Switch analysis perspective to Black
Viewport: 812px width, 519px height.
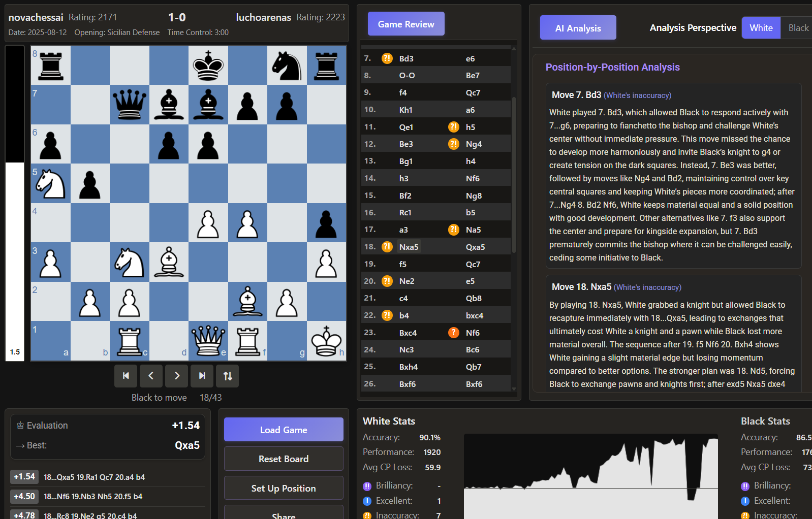point(798,28)
